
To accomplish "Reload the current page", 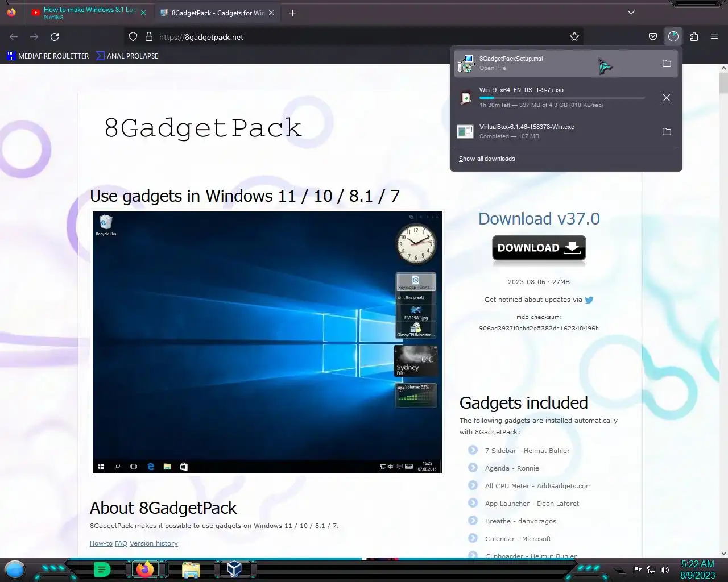I will 55,37.
